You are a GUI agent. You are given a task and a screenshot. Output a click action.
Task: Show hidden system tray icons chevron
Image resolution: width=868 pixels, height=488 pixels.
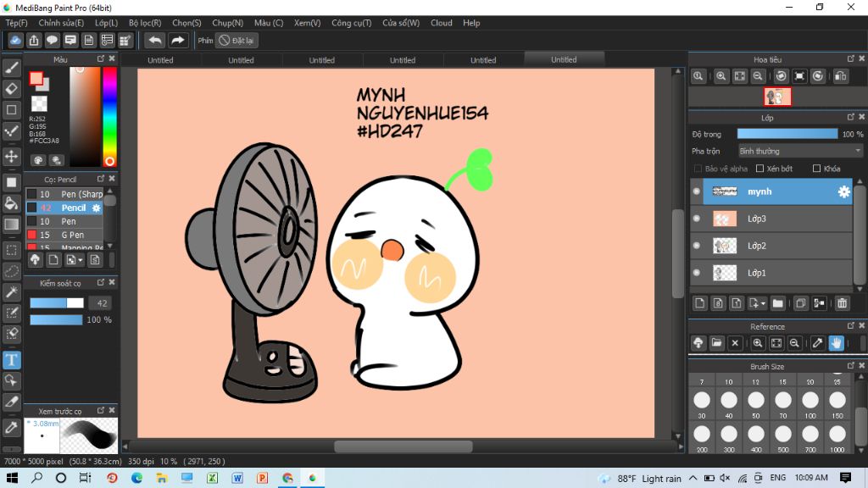tap(693, 478)
